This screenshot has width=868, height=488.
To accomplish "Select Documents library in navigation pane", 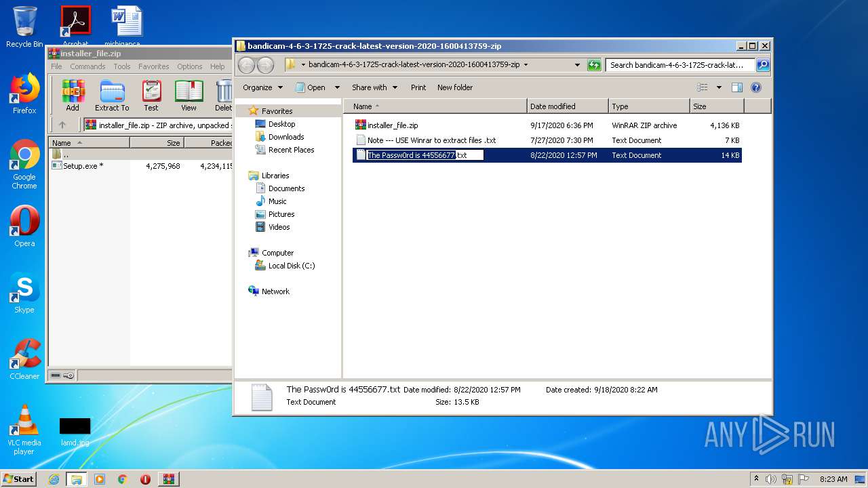I will pos(280,188).
